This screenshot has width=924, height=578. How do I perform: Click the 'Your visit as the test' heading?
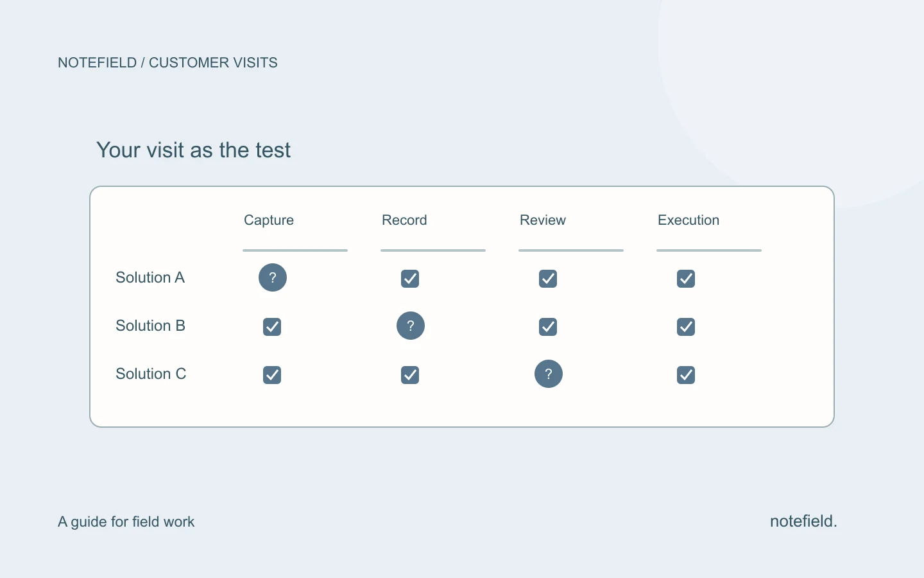click(193, 150)
